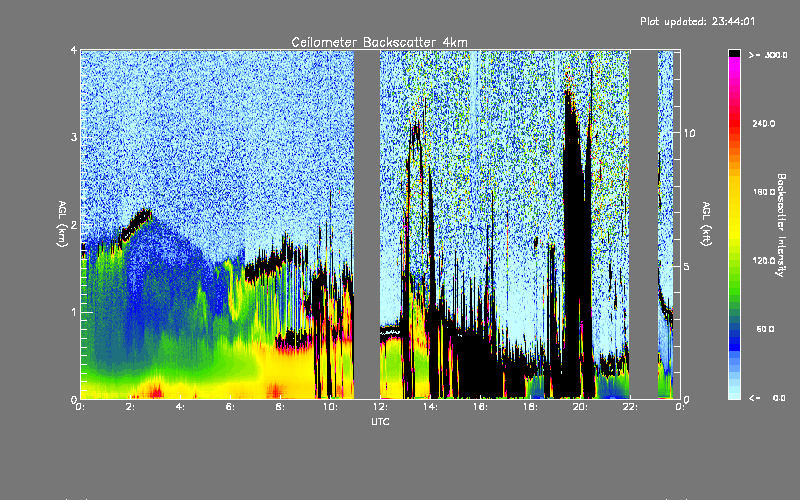This screenshot has width=800, height=500.
Task: Click the 'Ceilometer Backscatter 4km' plot title
Action: click(x=379, y=42)
